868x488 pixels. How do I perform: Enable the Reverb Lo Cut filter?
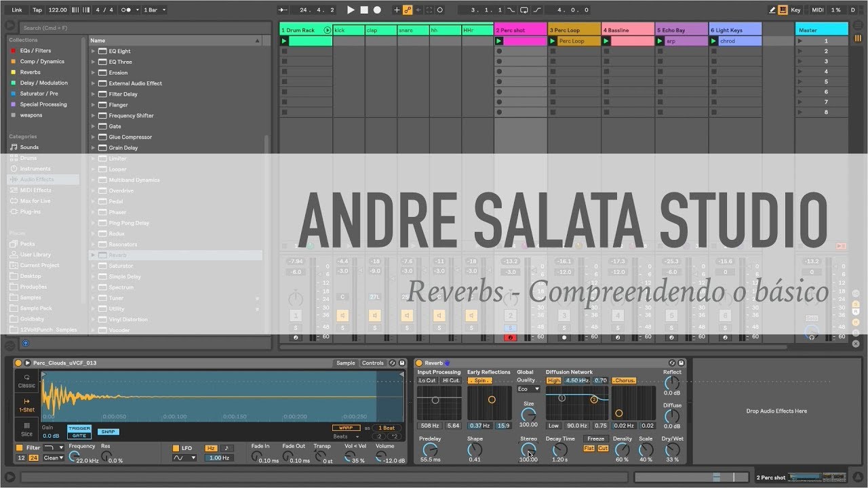pos(427,380)
